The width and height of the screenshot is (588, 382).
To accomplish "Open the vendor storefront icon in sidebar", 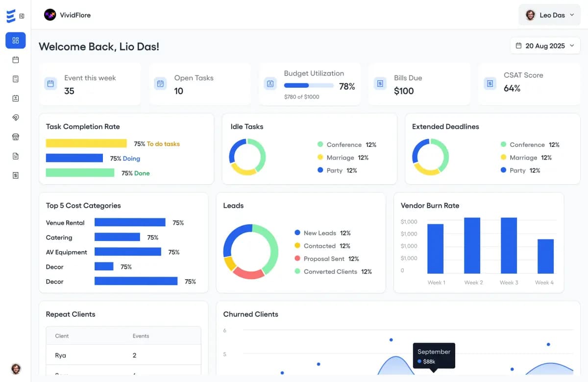I will pos(15,136).
